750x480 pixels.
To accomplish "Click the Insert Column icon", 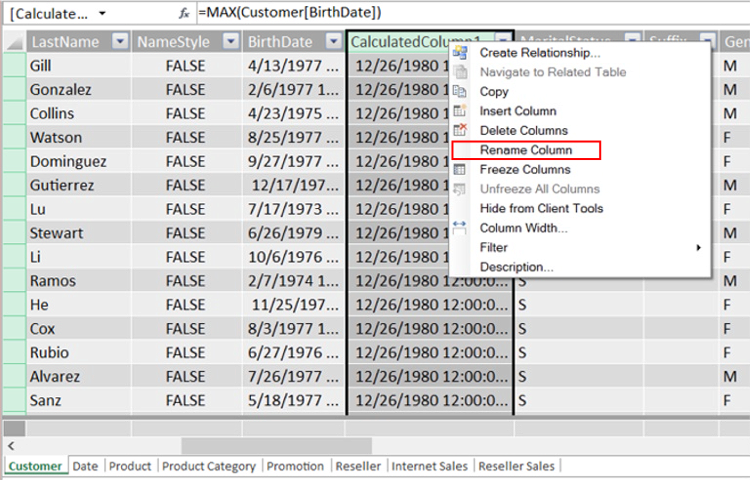I will coord(460,111).
